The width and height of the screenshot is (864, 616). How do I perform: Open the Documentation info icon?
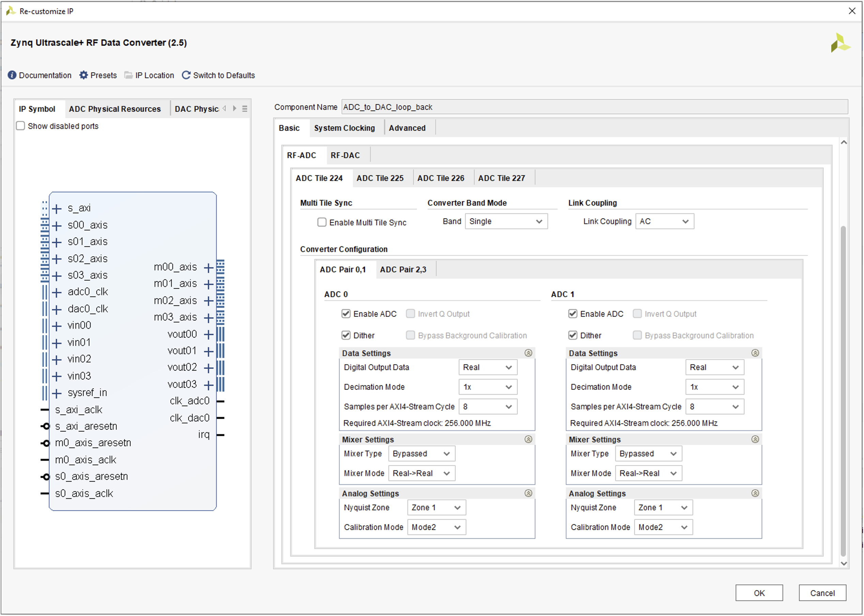pos(12,75)
